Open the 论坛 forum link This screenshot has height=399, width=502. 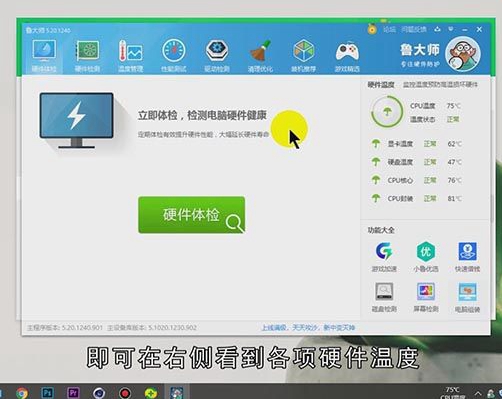tap(389, 30)
